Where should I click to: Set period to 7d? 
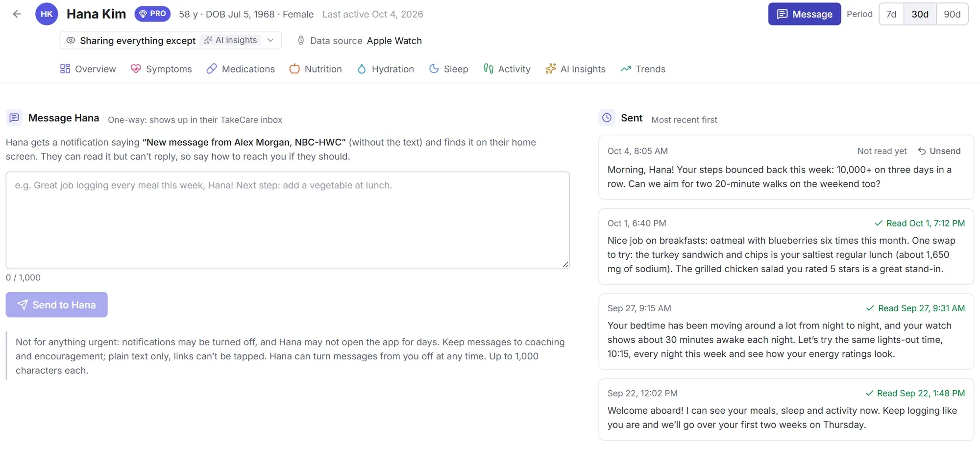(891, 14)
